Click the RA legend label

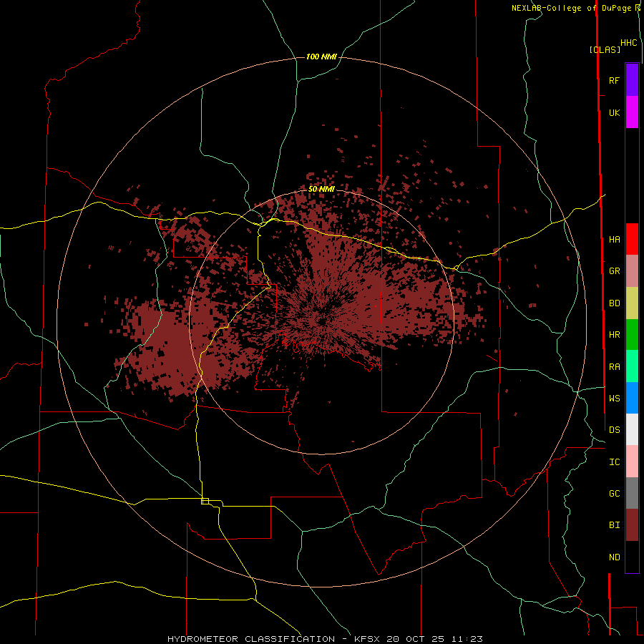click(x=614, y=367)
